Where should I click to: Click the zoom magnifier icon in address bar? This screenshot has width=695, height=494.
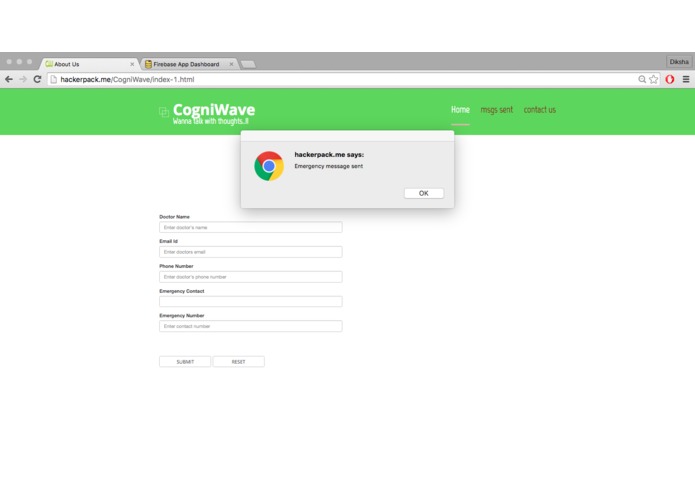pyautogui.click(x=642, y=79)
